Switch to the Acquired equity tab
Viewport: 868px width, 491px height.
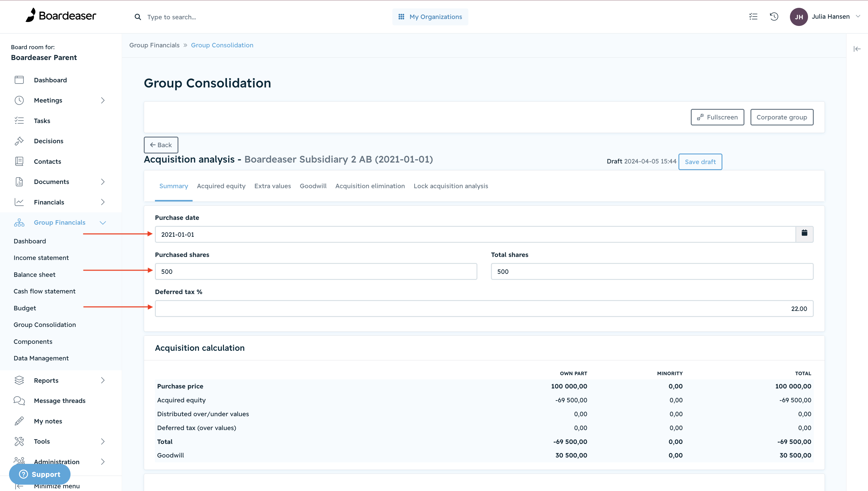point(221,186)
